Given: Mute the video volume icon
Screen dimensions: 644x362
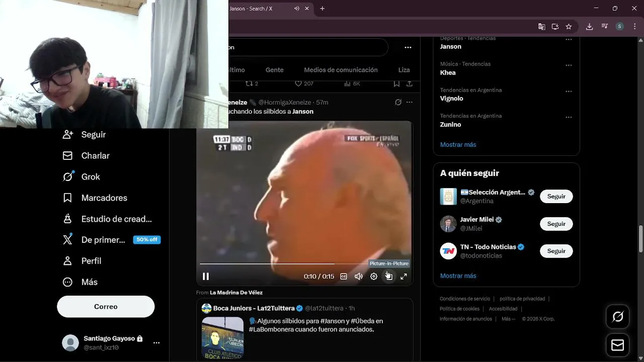Looking at the screenshot, I should coord(359,276).
